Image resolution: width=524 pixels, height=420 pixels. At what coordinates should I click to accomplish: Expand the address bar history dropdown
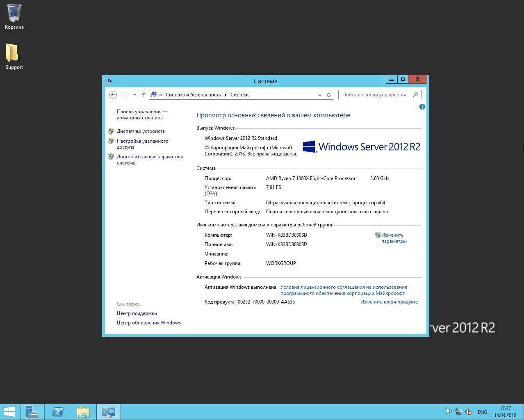[320, 95]
